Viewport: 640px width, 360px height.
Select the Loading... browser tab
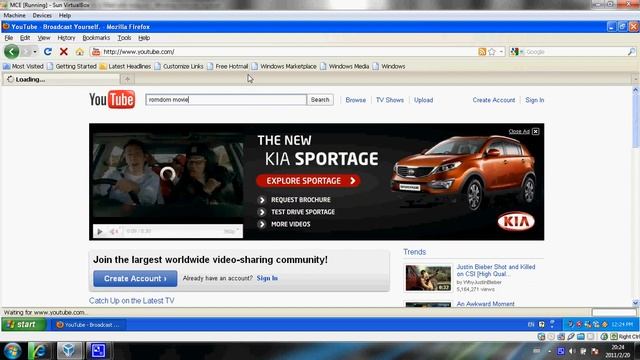(x=61, y=79)
